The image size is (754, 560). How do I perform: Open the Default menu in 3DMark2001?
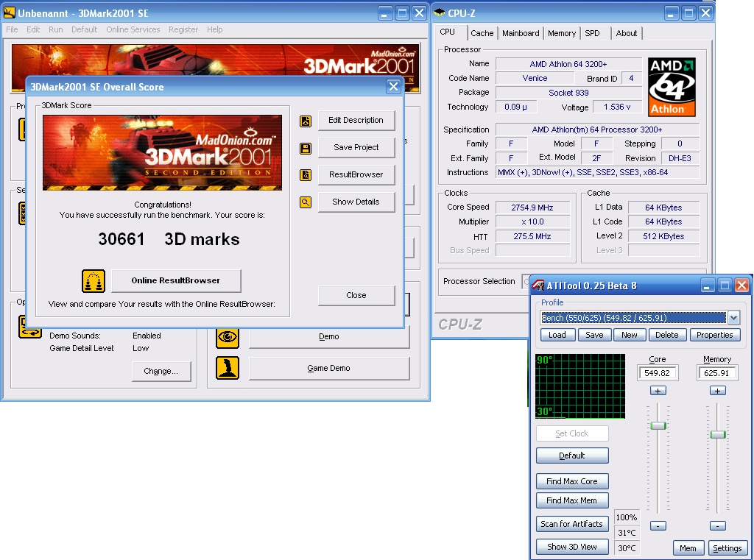coord(84,29)
